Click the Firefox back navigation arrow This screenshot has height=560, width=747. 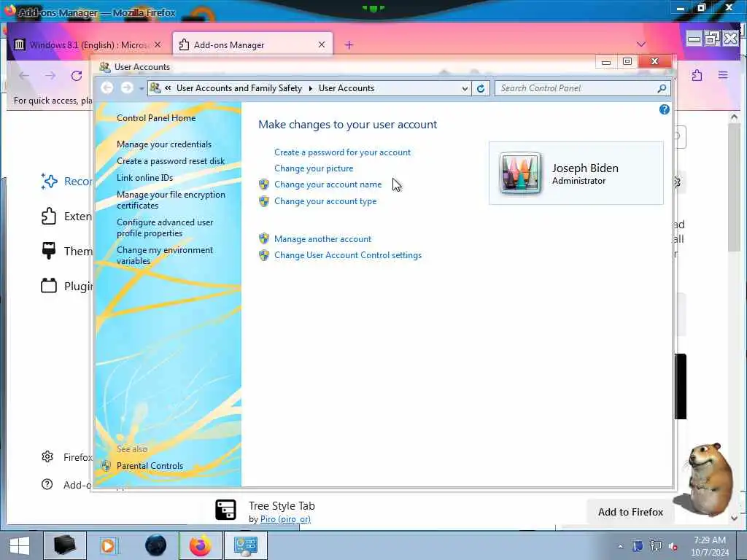tap(24, 76)
